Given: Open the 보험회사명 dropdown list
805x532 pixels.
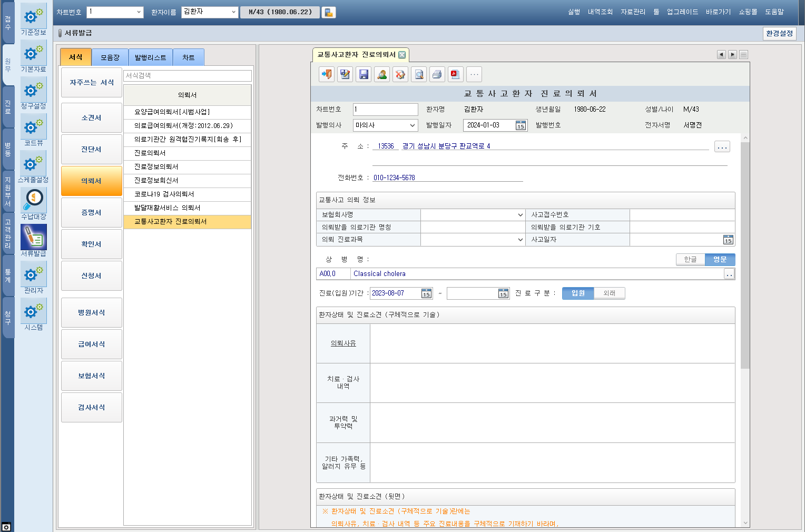Looking at the screenshot, I should pos(520,215).
